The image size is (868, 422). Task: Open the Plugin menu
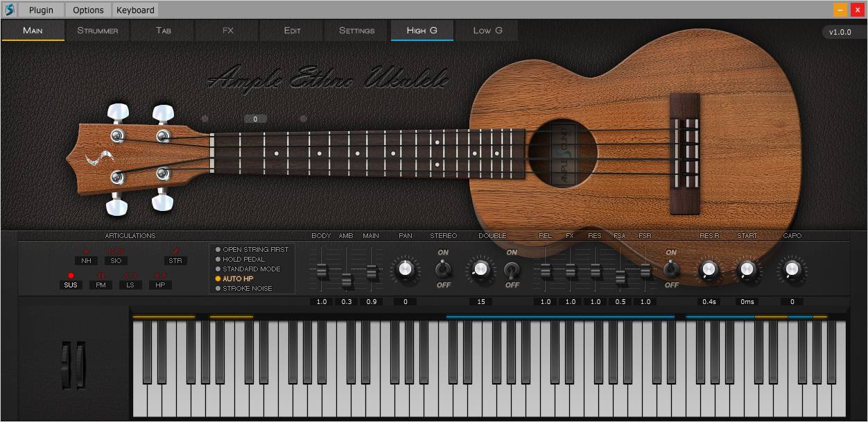41,10
